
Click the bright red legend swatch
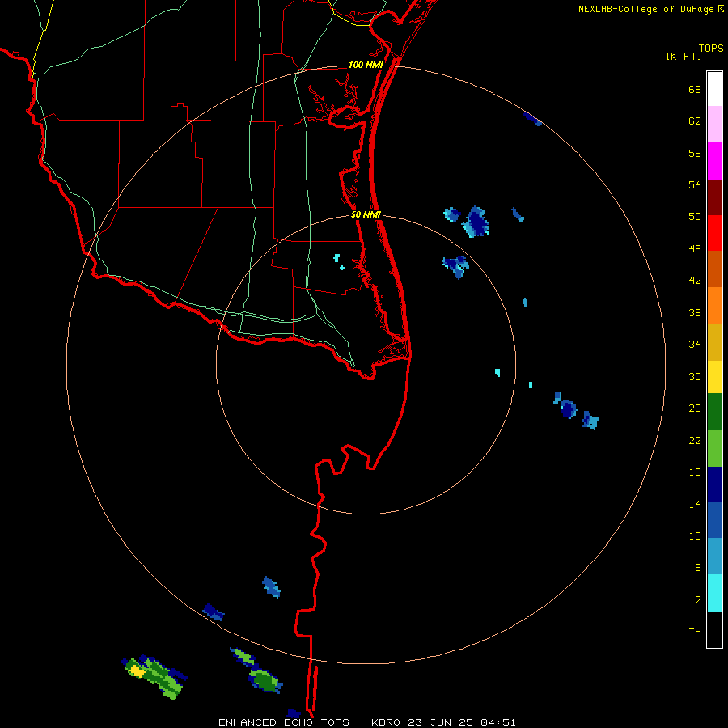coord(714,233)
